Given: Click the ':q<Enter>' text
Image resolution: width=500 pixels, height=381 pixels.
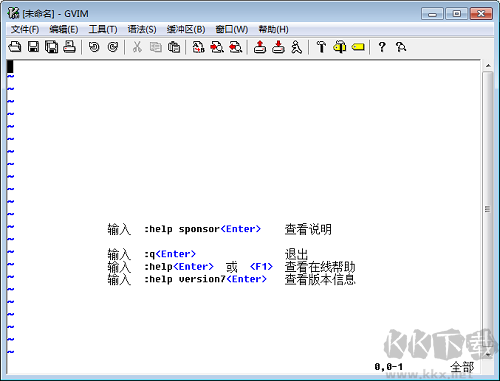Looking at the screenshot, I should tap(170, 254).
